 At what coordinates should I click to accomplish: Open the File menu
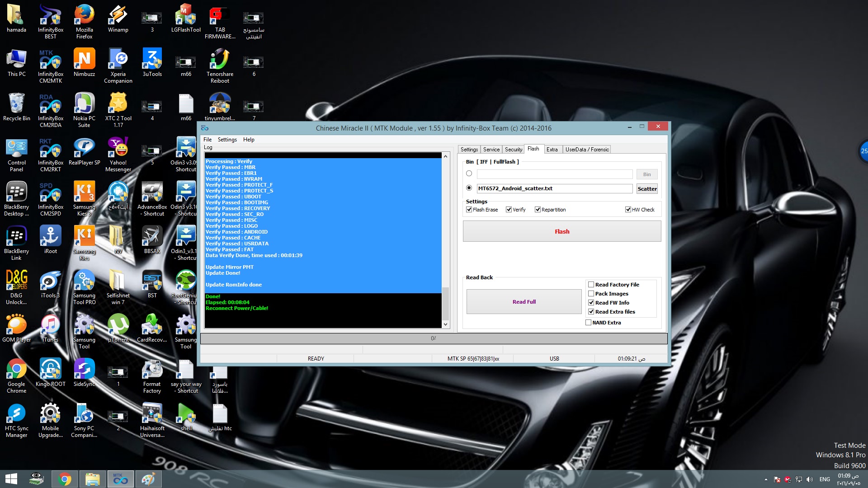click(208, 140)
